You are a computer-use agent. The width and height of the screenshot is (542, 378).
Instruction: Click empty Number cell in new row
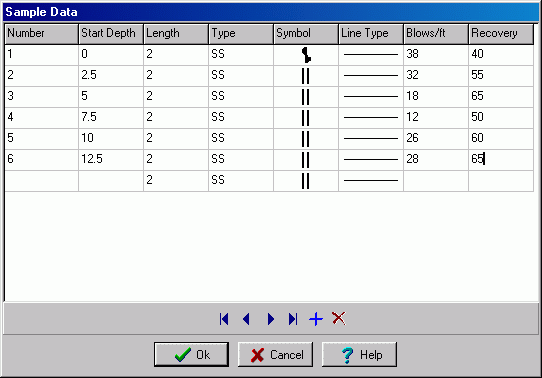click(x=41, y=181)
